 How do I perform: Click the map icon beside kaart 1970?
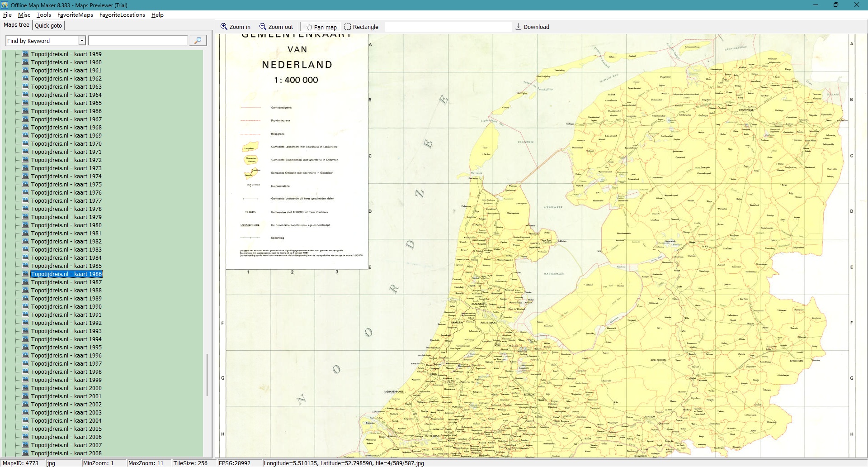25,143
